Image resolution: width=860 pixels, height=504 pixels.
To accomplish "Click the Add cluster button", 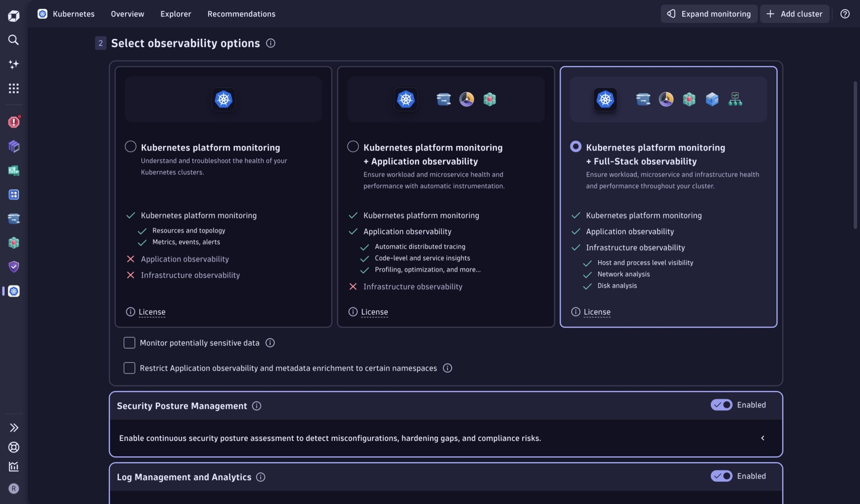I will [x=794, y=14].
